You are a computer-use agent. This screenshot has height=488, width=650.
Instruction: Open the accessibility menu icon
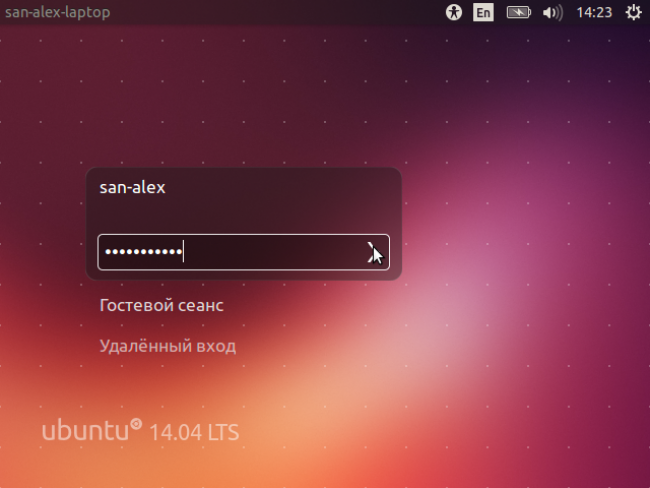pos(454,12)
